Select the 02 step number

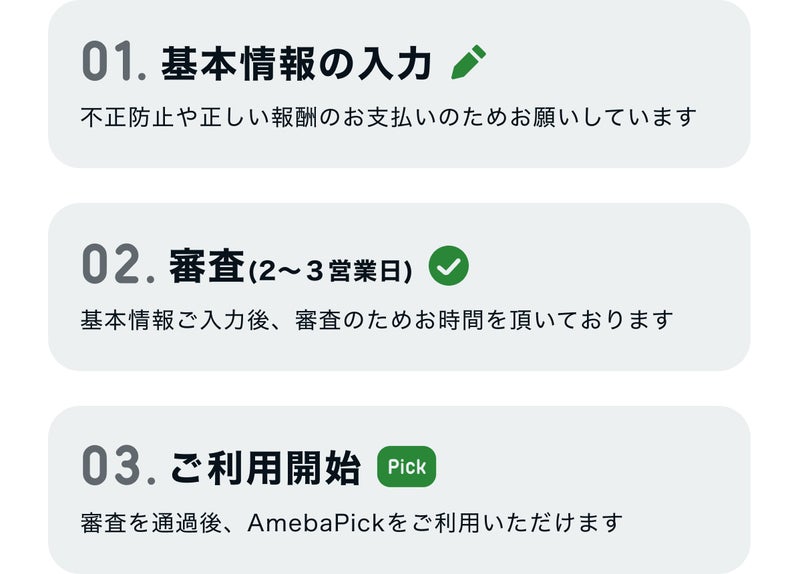[x=118, y=264]
